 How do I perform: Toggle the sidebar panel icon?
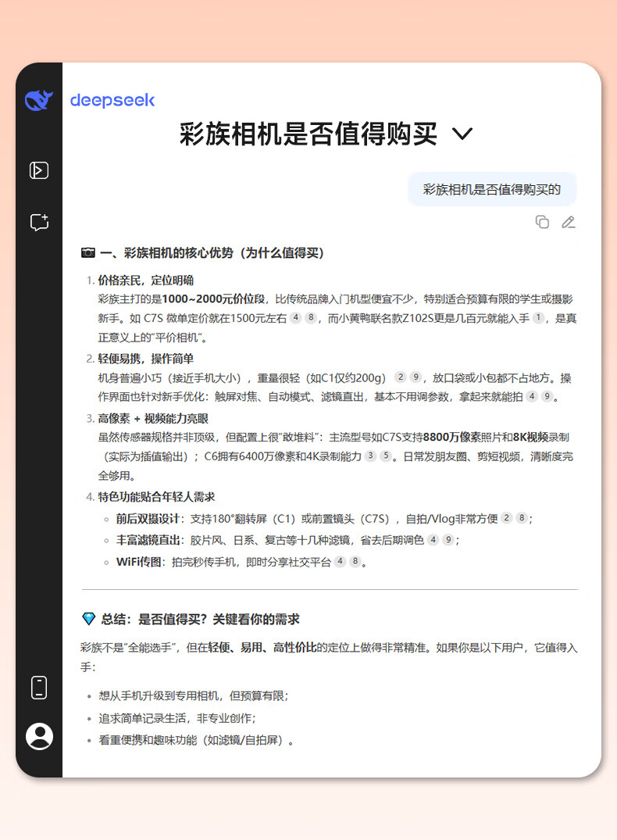38,170
